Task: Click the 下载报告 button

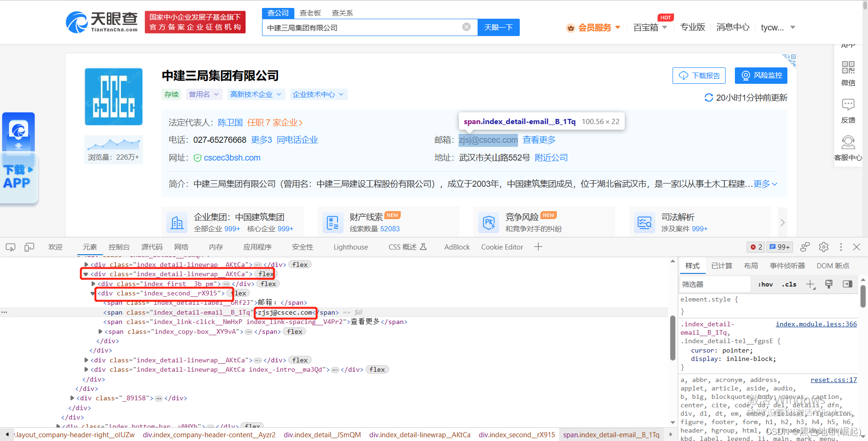Action: click(x=699, y=75)
